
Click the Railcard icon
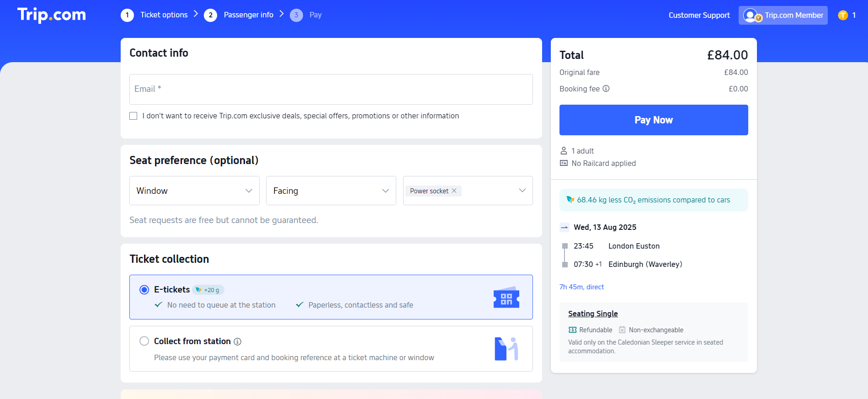click(564, 163)
